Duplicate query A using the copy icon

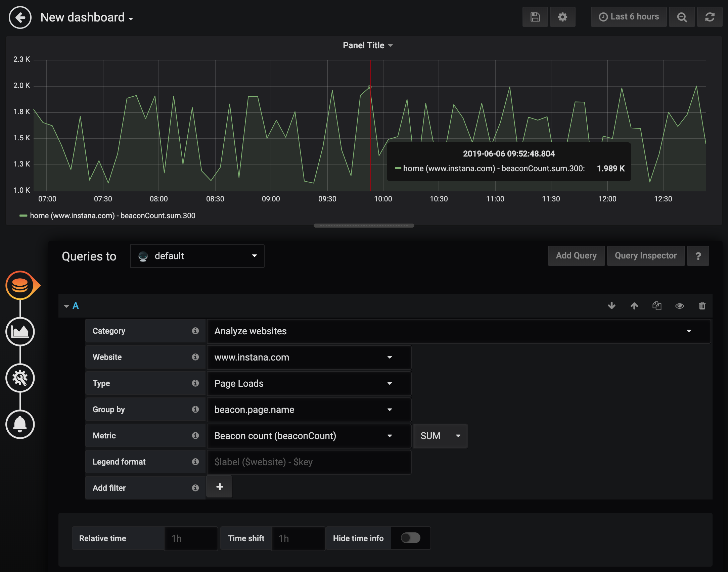click(x=657, y=306)
